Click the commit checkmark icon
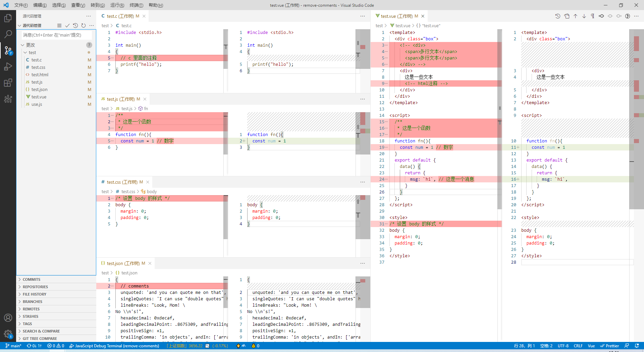Image resolution: width=644 pixels, height=352 pixels. (x=67, y=26)
